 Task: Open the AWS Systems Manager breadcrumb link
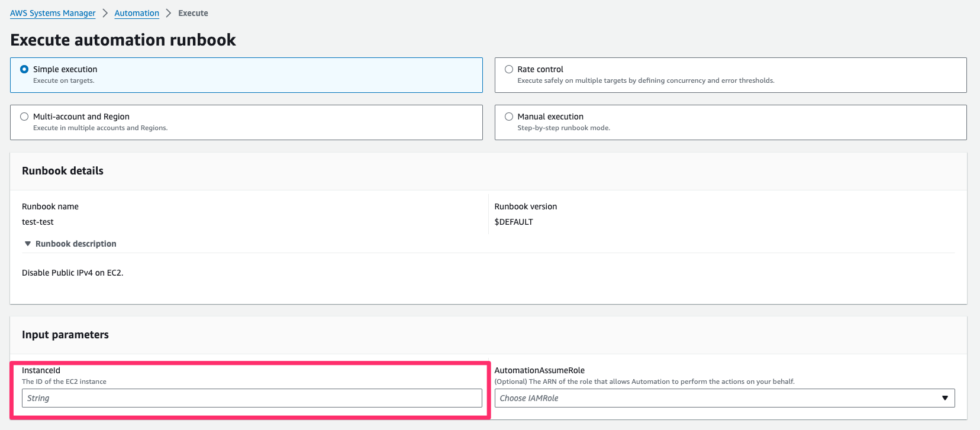pyautogui.click(x=53, y=13)
